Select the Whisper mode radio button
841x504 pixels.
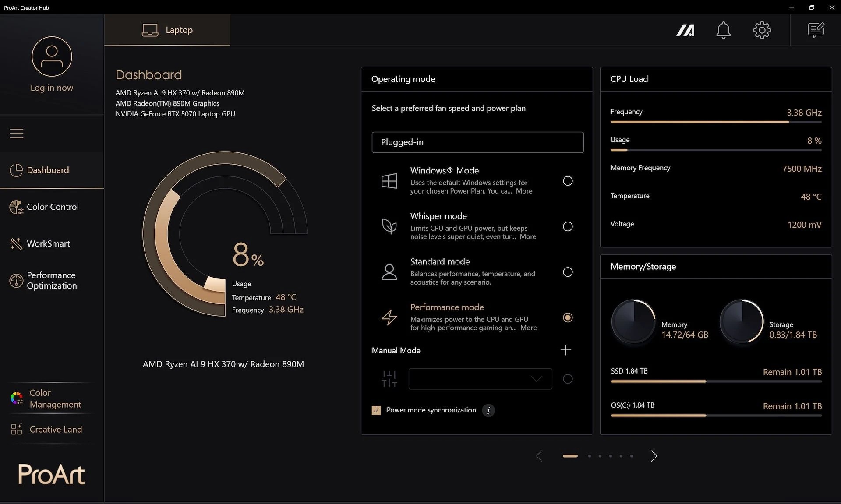click(567, 226)
